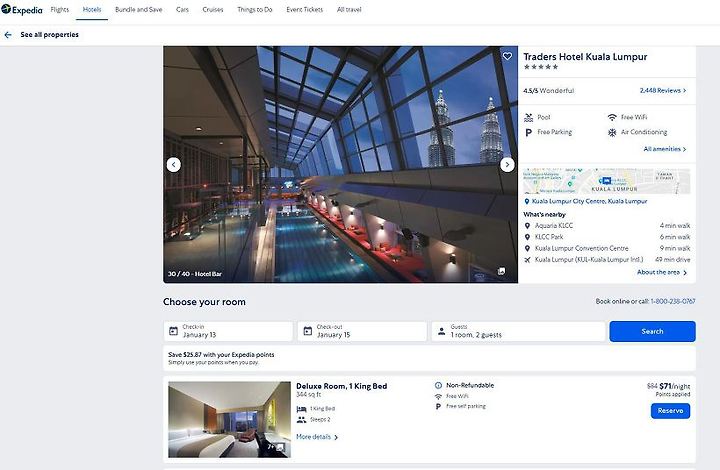Image resolution: width=720 pixels, height=470 pixels.
Task: Click the guests person icon
Action: point(441,331)
